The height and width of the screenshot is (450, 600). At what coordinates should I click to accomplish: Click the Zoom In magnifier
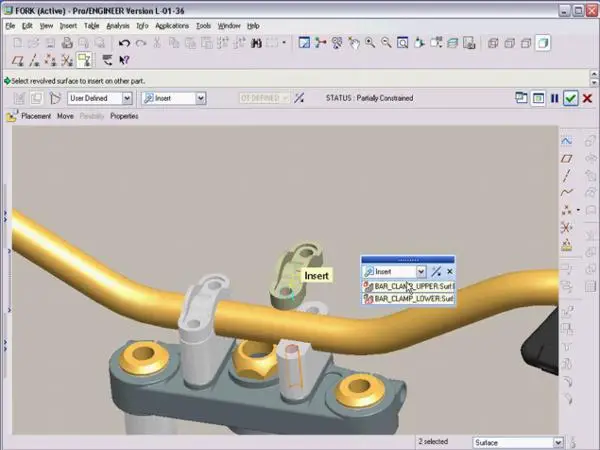[370, 42]
